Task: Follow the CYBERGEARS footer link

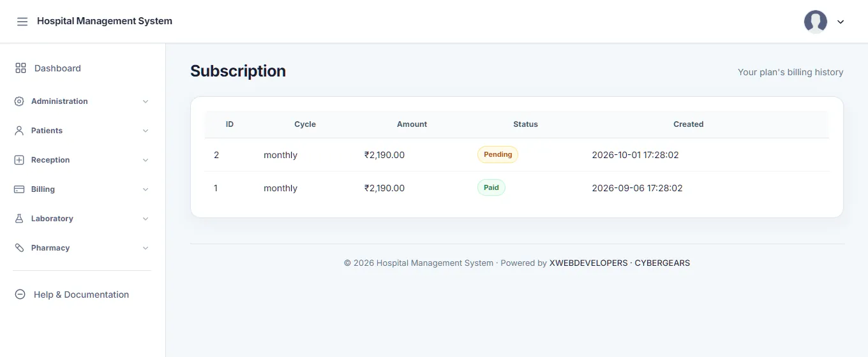Action: pos(662,263)
